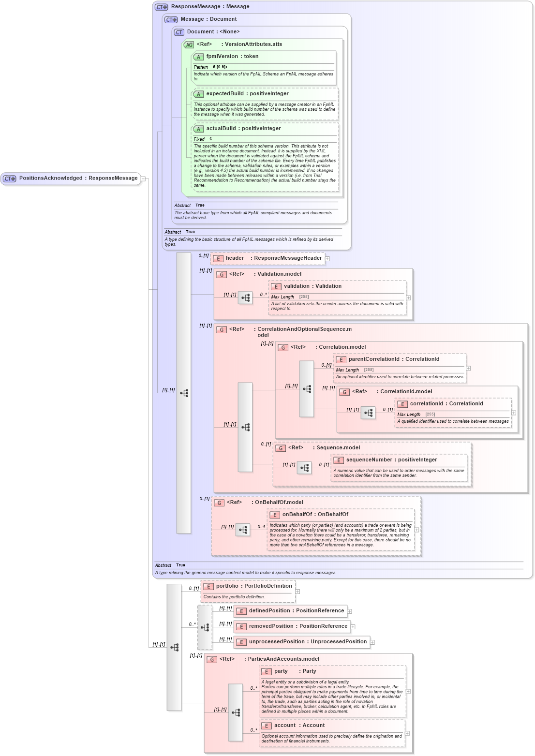Image resolution: width=535 pixels, height=756 pixels.
Task: Click the 'sequenceNumber : positiveInteger' label
Action: 391,460
